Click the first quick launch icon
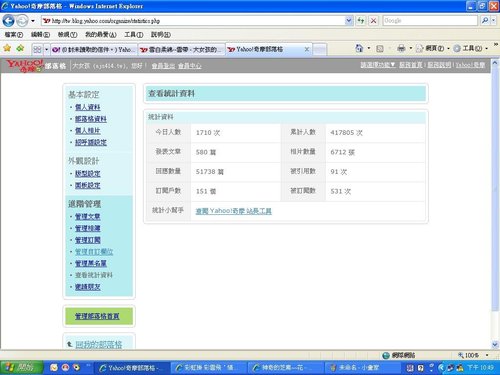500x375 pixels. click(54, 367)
